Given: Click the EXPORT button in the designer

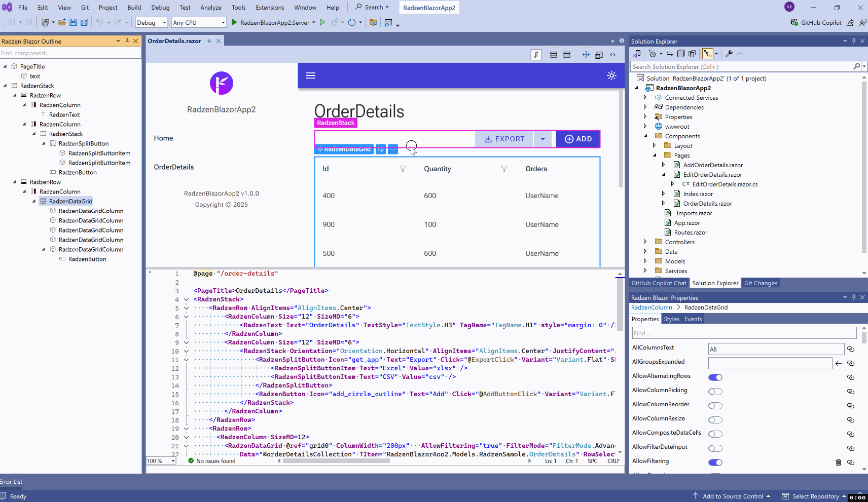Looking at the screenshot, I should tap(504, 139).
